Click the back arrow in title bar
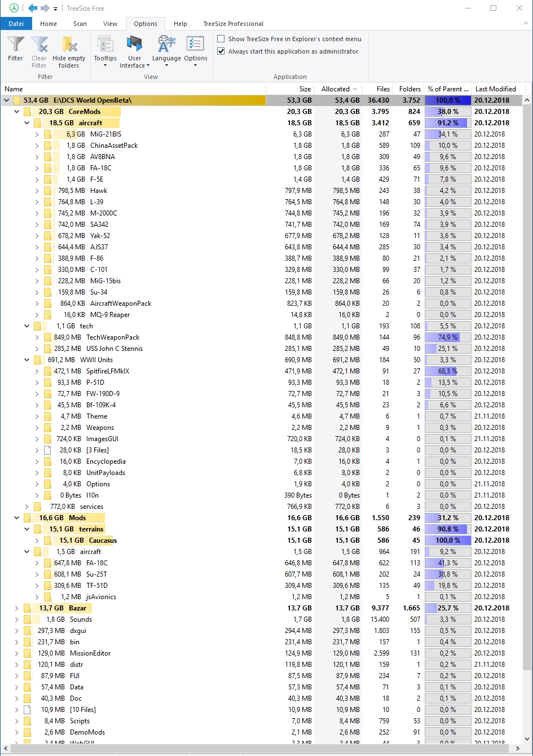 click(x=33, y=8)
